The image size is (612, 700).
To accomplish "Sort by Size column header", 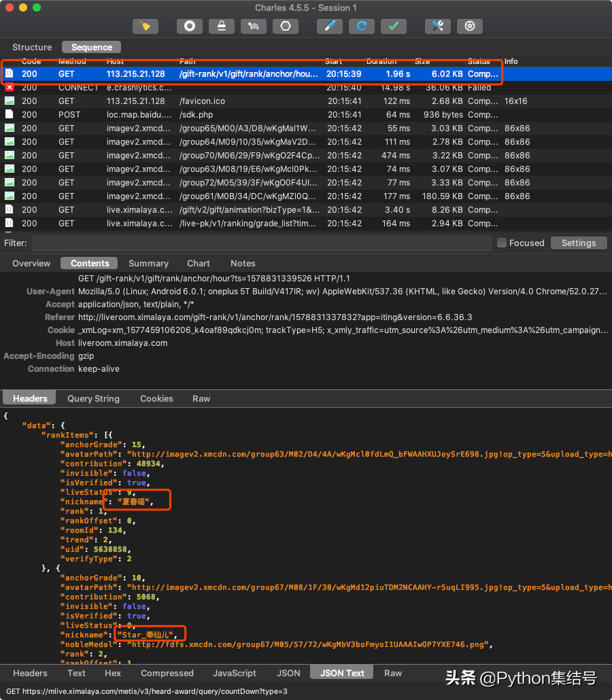I will pos(422,61).
